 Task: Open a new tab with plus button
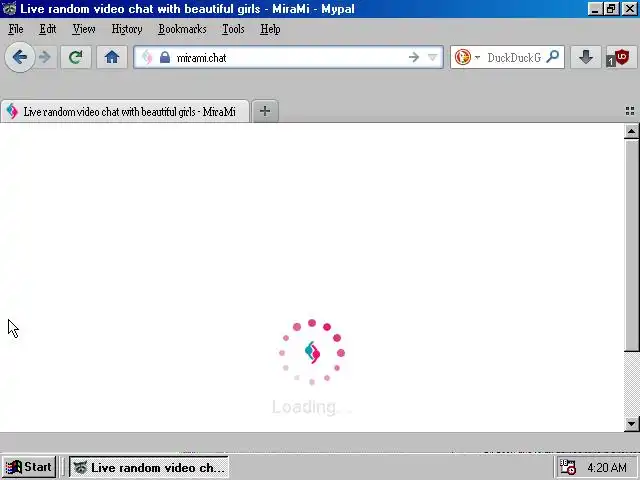[x=265, y=111]
